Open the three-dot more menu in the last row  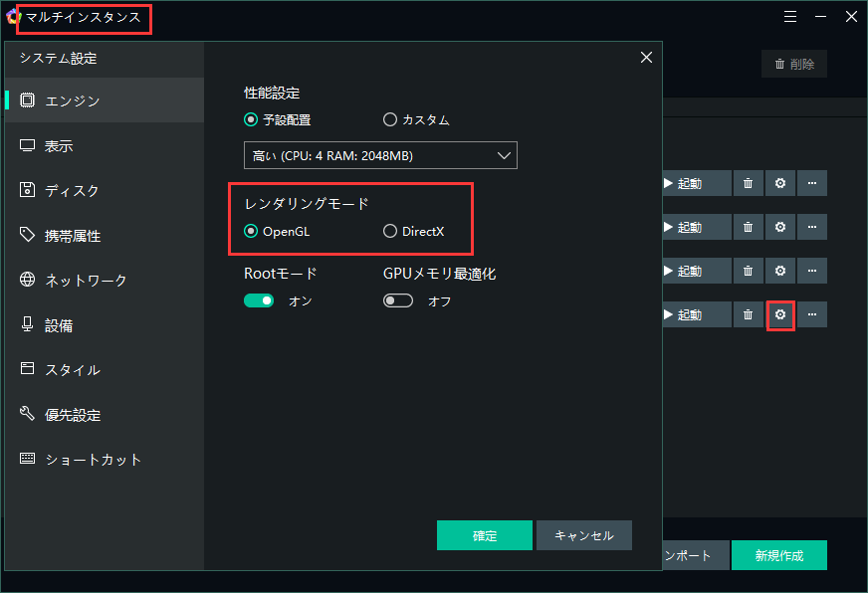[x=812, y=315]
